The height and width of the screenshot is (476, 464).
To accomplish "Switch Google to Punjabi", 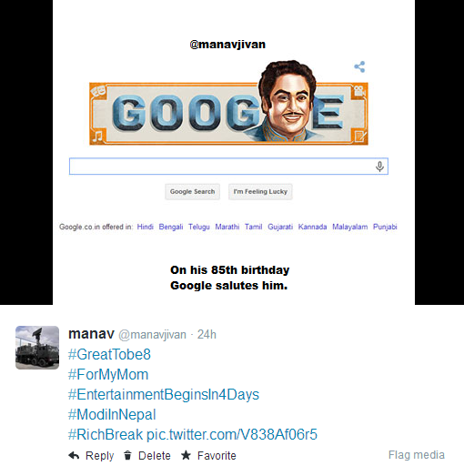I will 385,227.
